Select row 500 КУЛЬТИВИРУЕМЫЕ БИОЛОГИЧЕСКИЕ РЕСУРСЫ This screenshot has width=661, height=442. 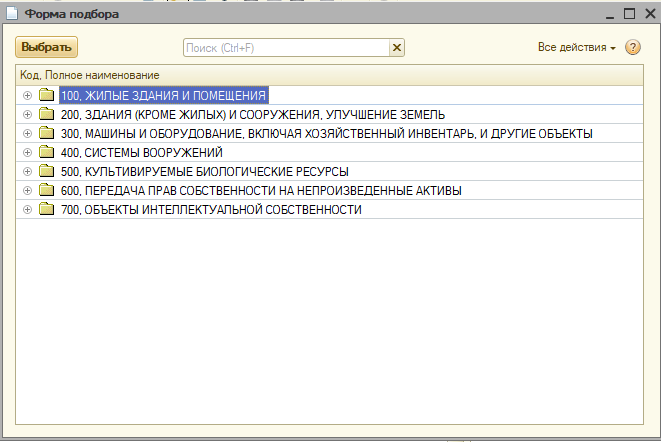point(204,172)
